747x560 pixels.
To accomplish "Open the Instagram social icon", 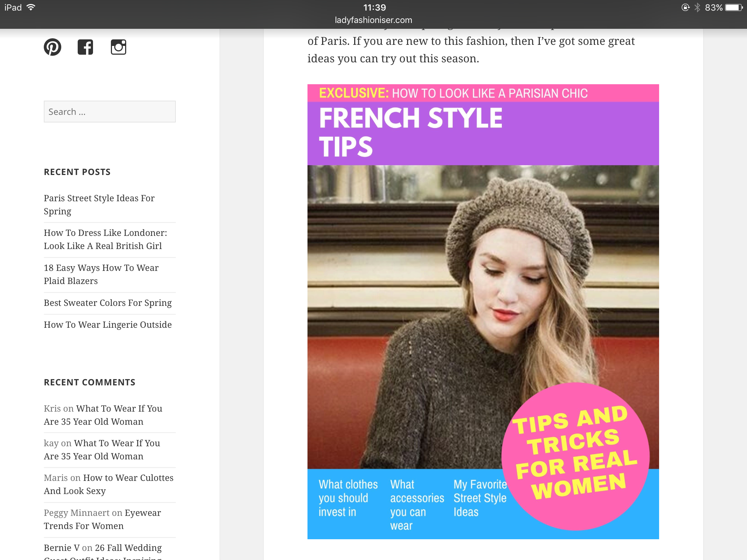I will click(119, 47).
